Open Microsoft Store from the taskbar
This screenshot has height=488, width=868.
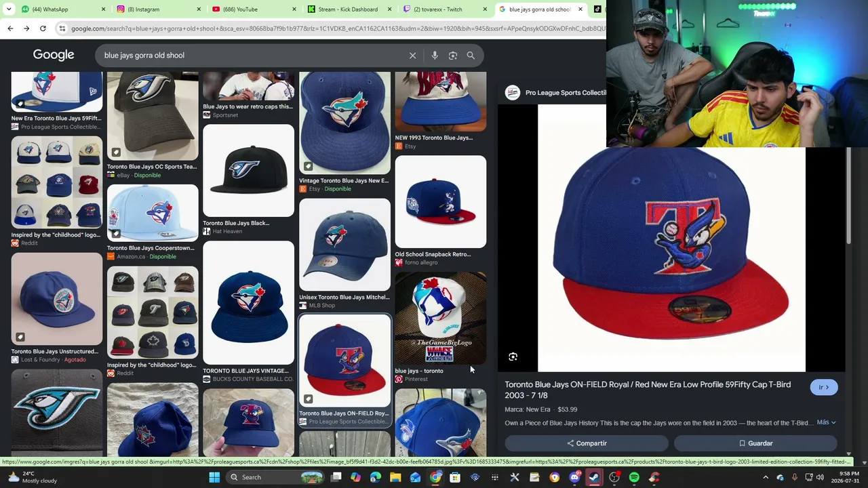point(455,477)
